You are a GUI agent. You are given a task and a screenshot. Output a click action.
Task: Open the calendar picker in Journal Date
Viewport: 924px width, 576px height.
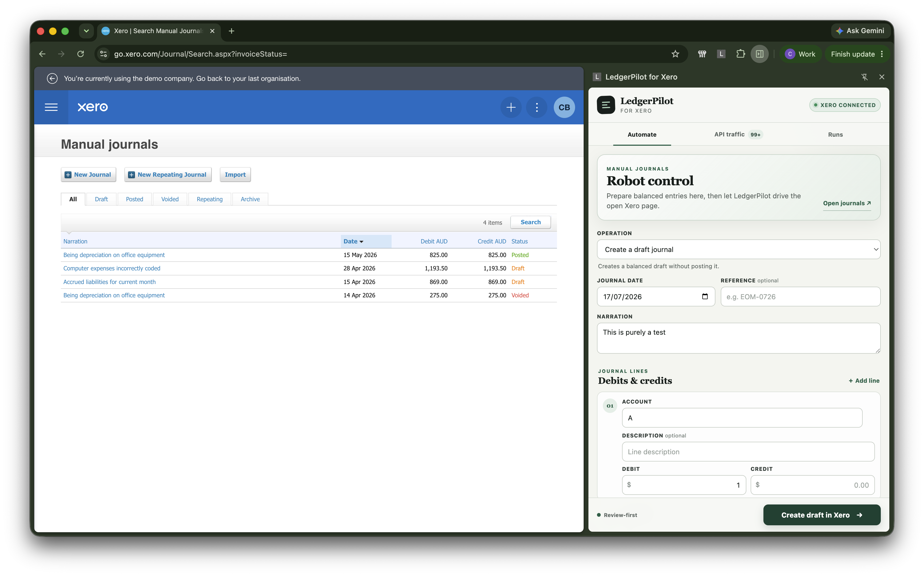pos(705,296)
